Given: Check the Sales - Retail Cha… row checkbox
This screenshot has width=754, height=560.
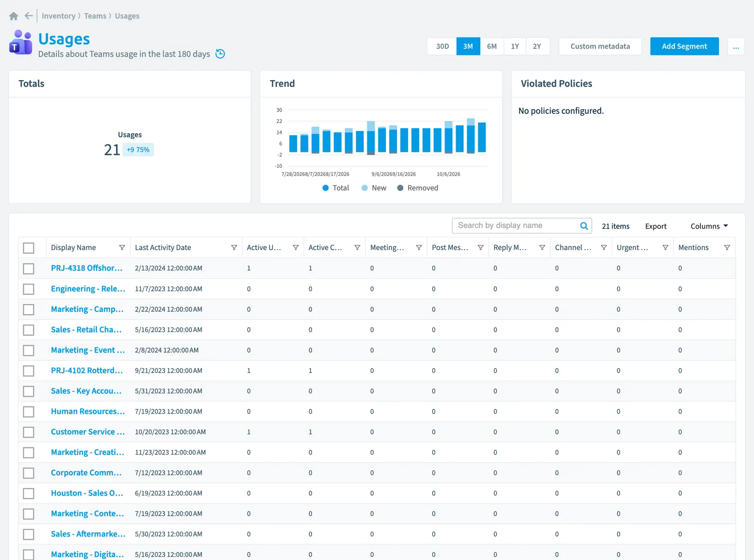Looking at the screenshot, I should (x=29, y=330).
